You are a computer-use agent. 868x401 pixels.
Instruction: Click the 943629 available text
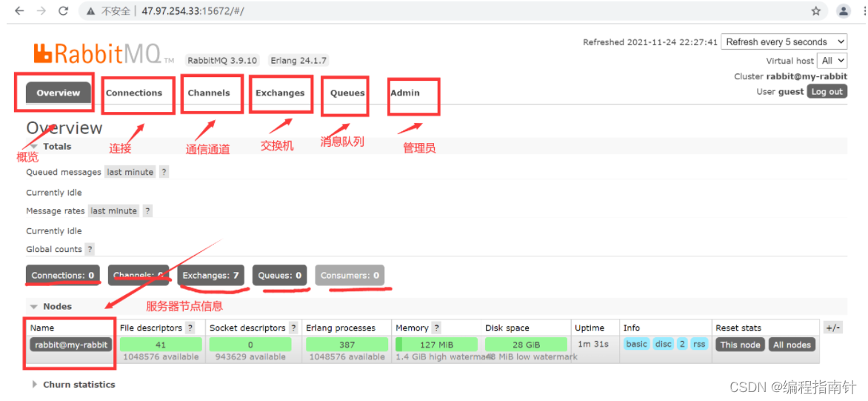pyautogui.click(x=250, y=357)
